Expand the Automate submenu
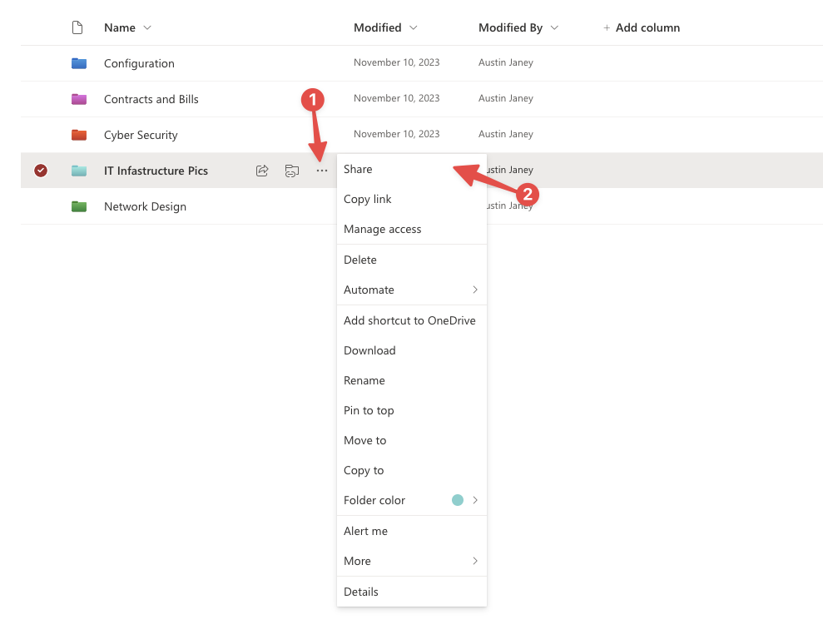This screenshot has width=823, height=644. coord(411,290)
